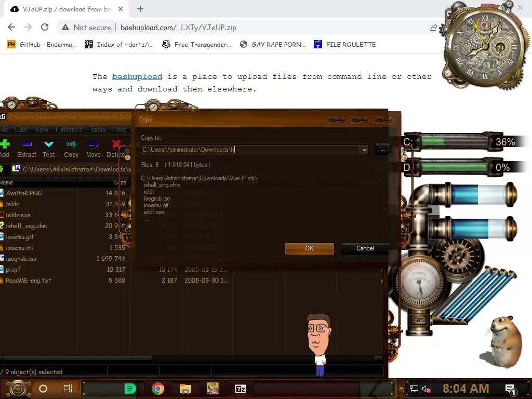Click the share icon in address bar

point(433,28)
